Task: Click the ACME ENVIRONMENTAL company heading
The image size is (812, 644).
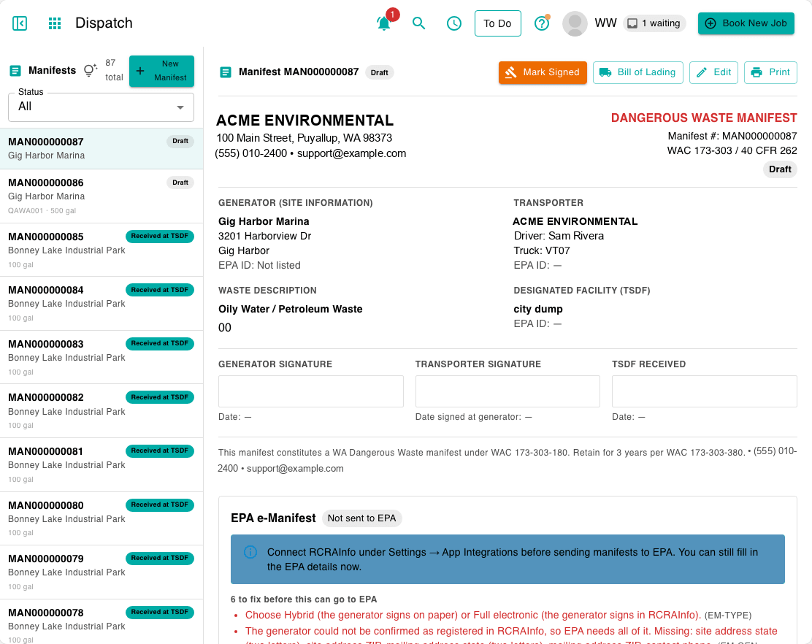Action: pos(304,120)
